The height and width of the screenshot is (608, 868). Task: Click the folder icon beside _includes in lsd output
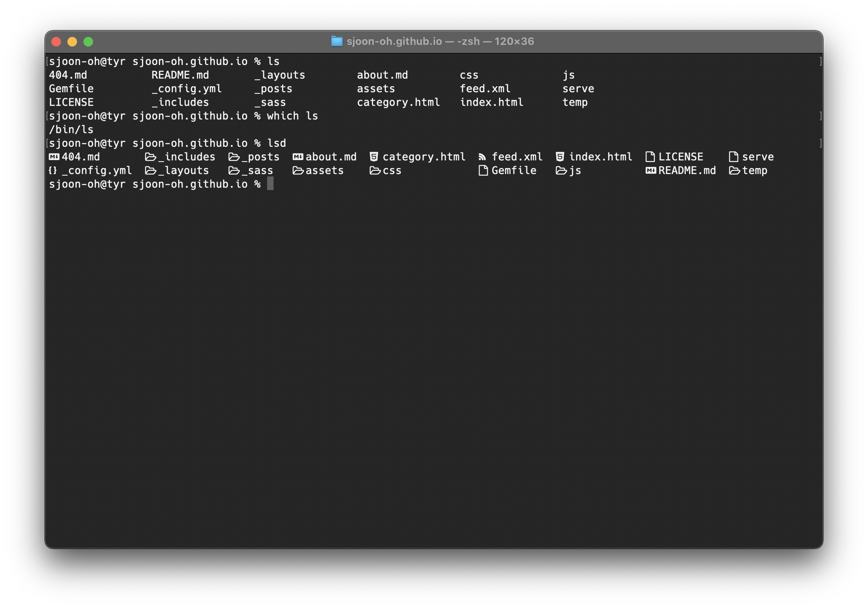[151, 157]
